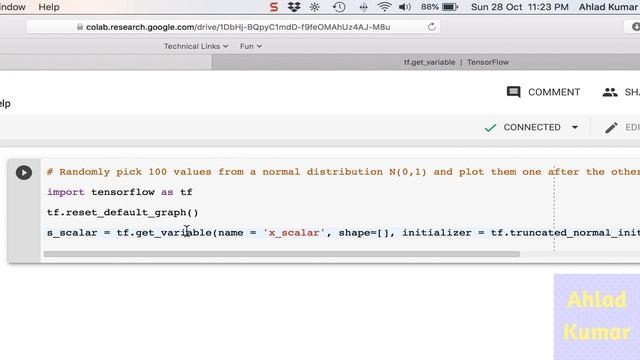Open Time Machine menu bar icon
Viewport: 640px width, 360px height.
(x=339, y=7)
